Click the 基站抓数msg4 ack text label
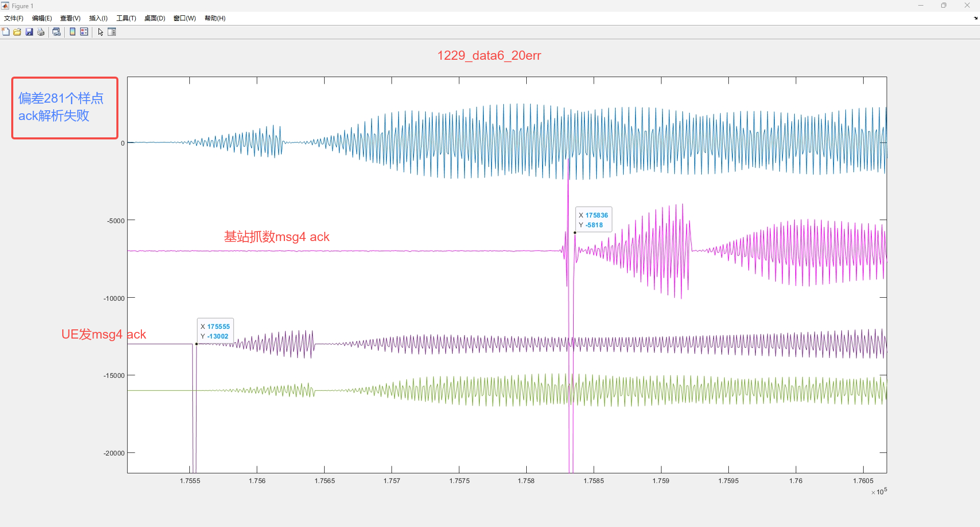The width and height of the screenshot is (980, 527). click(x=277, y=237)
